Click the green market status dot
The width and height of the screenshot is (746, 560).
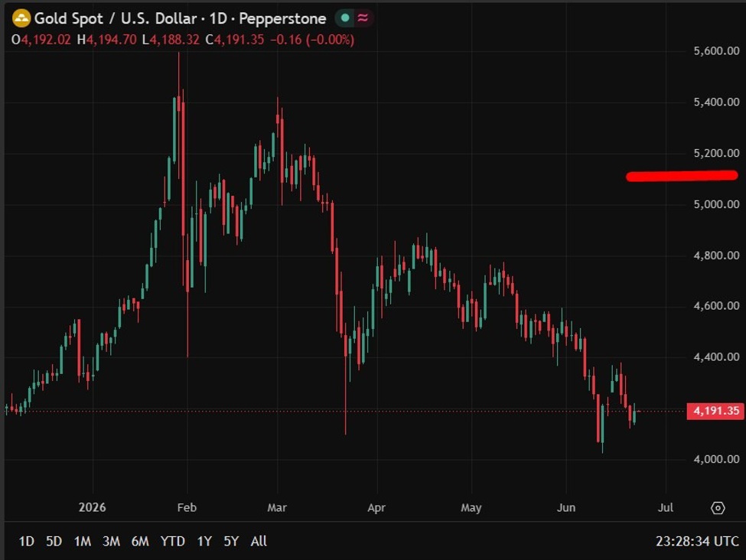[345, 18]
